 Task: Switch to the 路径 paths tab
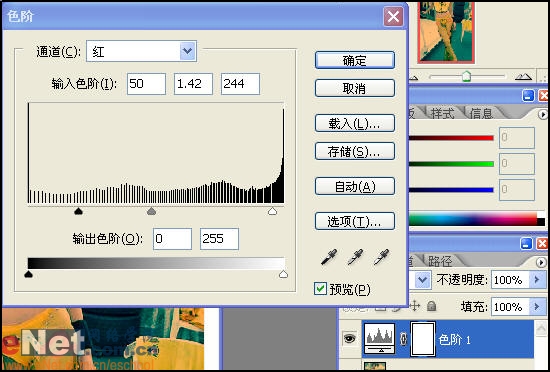coord(440,261)
